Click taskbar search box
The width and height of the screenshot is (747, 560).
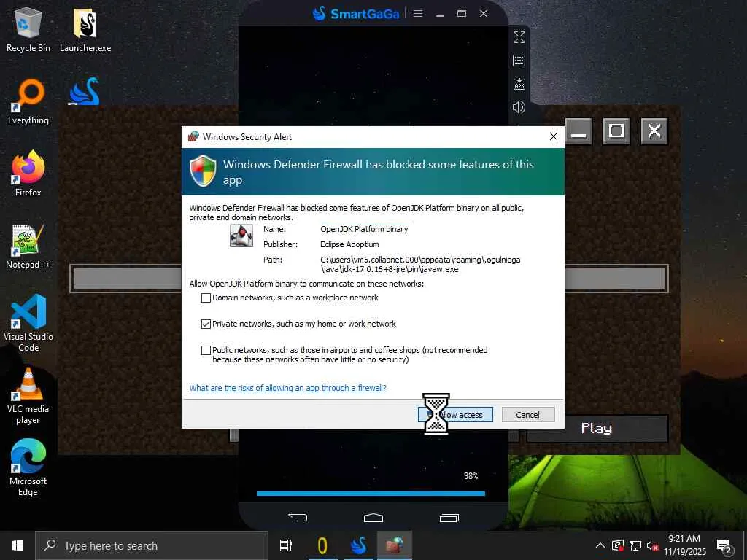[152, 545]
